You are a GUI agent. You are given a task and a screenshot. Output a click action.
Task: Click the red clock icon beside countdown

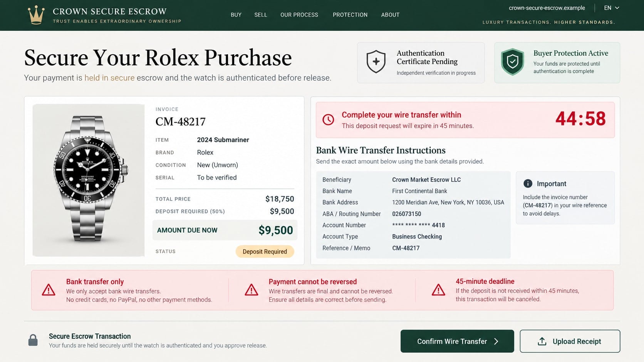tap(328, 120)
